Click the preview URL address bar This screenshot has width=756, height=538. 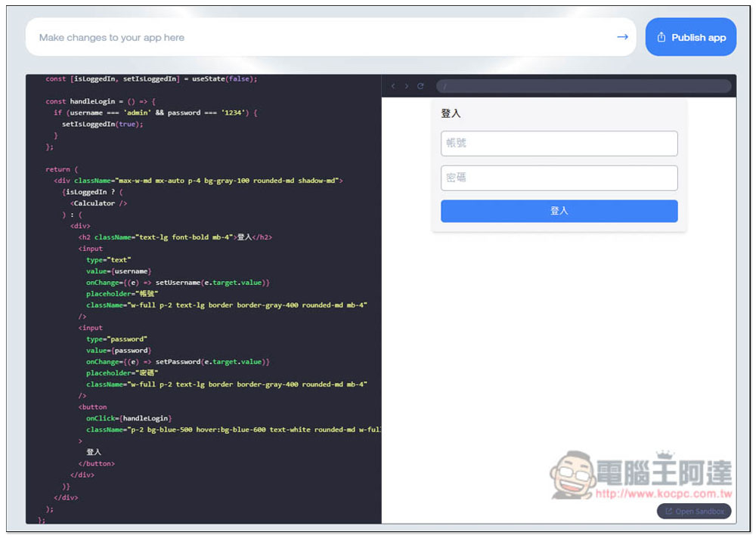[x=584, y=86]
